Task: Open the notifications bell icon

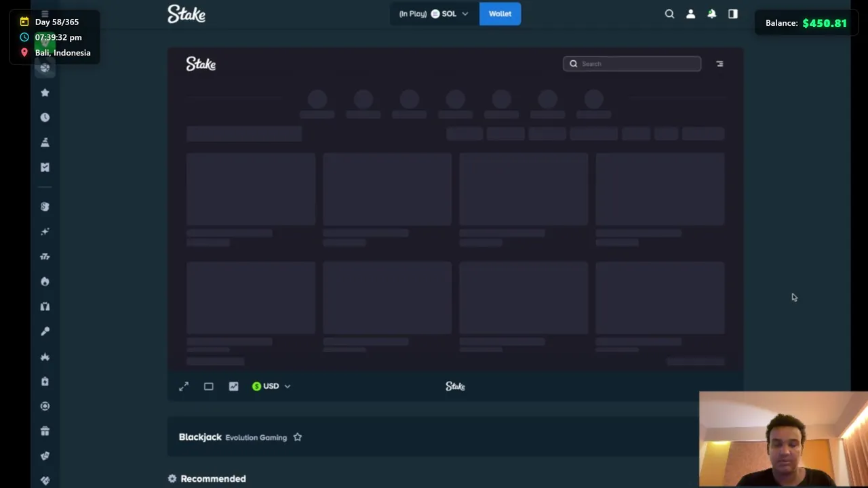Action: [x=711, y=14]
